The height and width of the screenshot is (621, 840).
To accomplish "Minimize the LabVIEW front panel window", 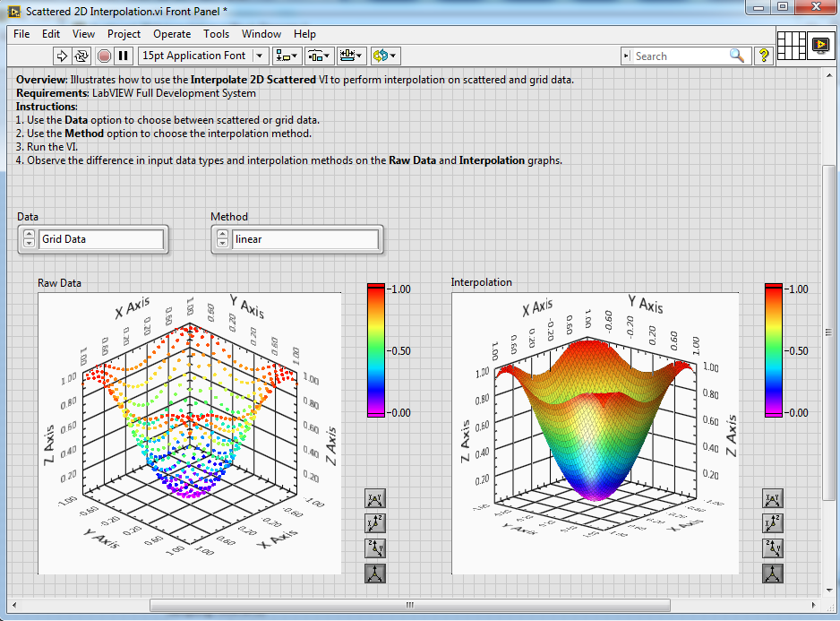I will 759,7.
